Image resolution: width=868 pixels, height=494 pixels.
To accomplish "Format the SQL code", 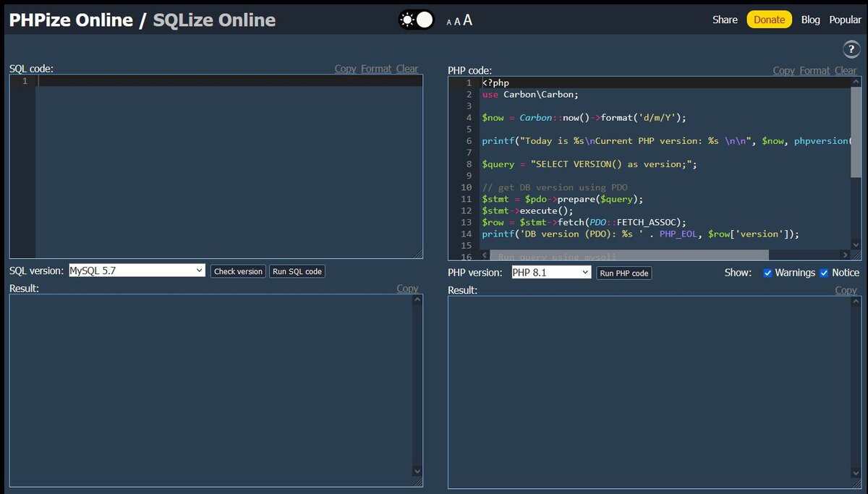I will (376, 69).
